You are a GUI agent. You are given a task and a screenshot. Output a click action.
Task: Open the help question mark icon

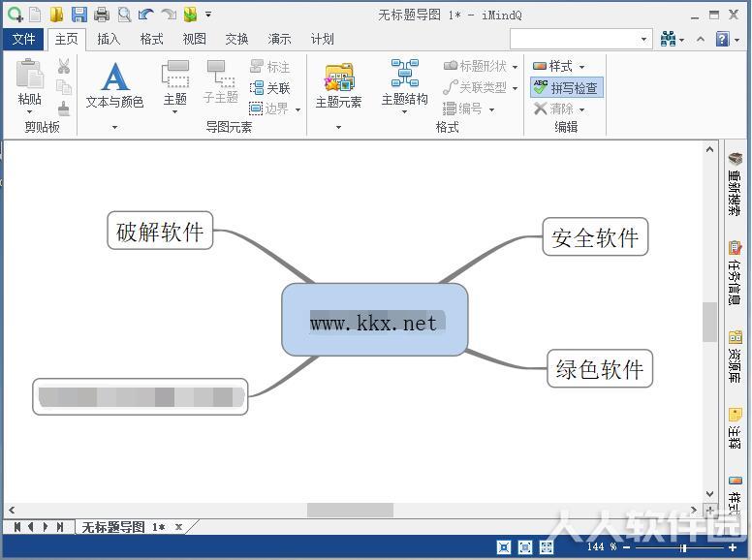(722, 39)
